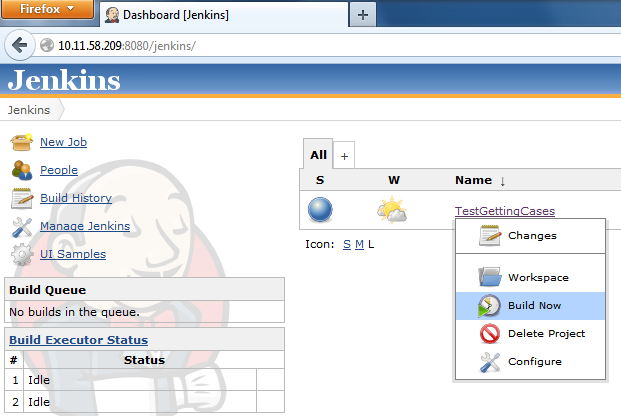Click the Build History notepad icon
Image resolution: width=621 pixels, height=416 pixels.
(22, 198)
